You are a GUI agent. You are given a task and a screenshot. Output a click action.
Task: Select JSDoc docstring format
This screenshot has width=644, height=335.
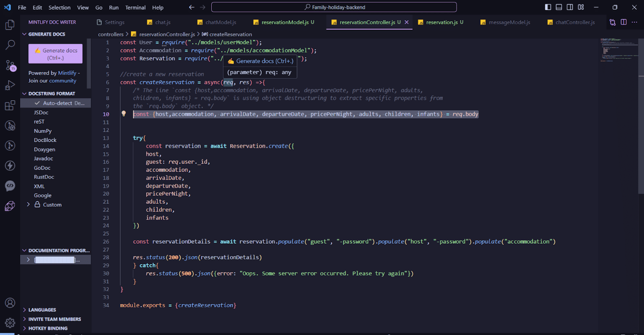click(41, 112)
